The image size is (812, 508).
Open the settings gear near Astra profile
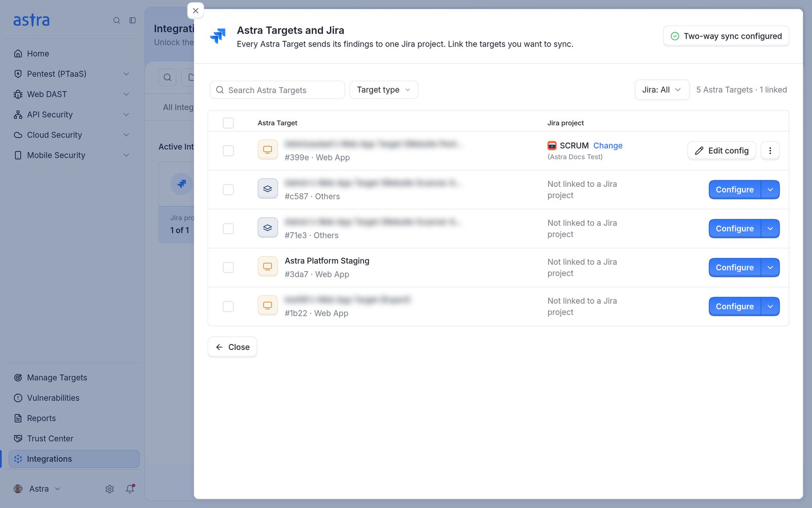(x=110, y=489)
